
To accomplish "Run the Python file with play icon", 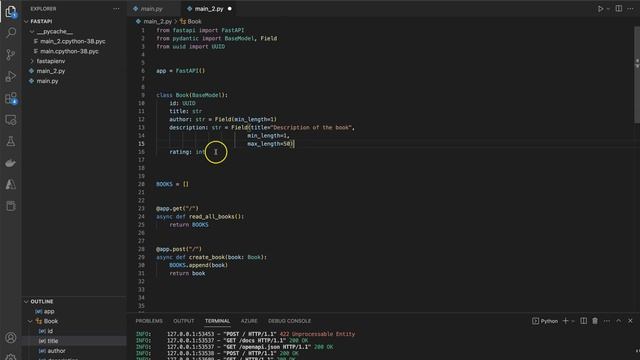I will (x=600, y=9).
